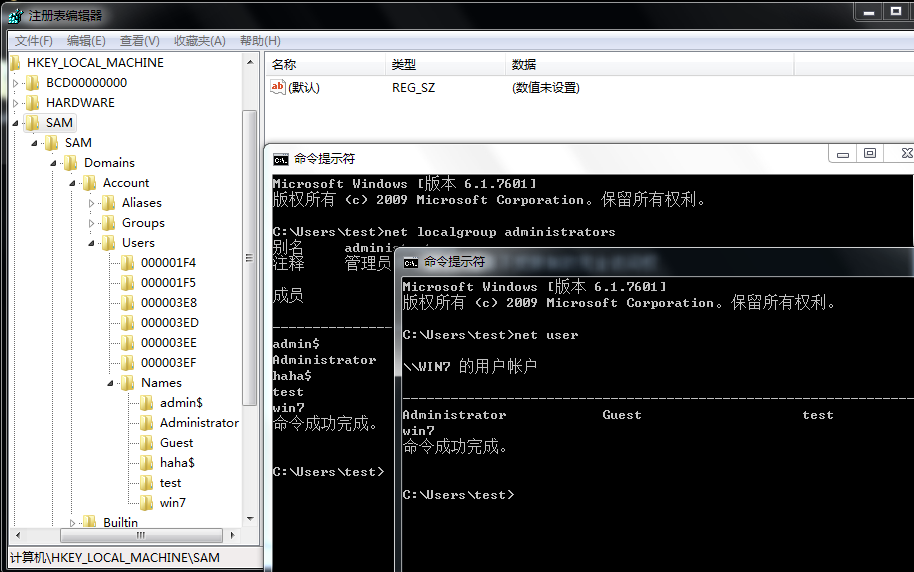Minimize the back command prompt window
This screenshot has width=914, height=572.
point(843,154)
